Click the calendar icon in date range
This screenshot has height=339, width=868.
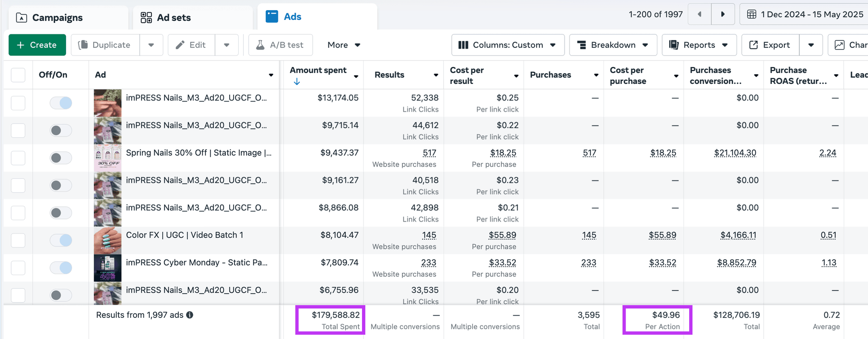pyautogui.click(x=751, y=14)
